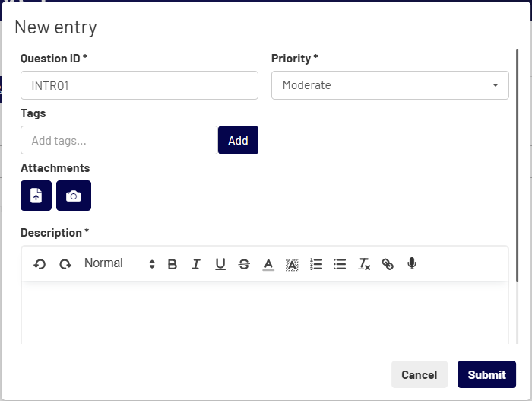The width and height of the screenshot is (532, 401).
Task: Clear text formatting
Action: pos(364,264)
